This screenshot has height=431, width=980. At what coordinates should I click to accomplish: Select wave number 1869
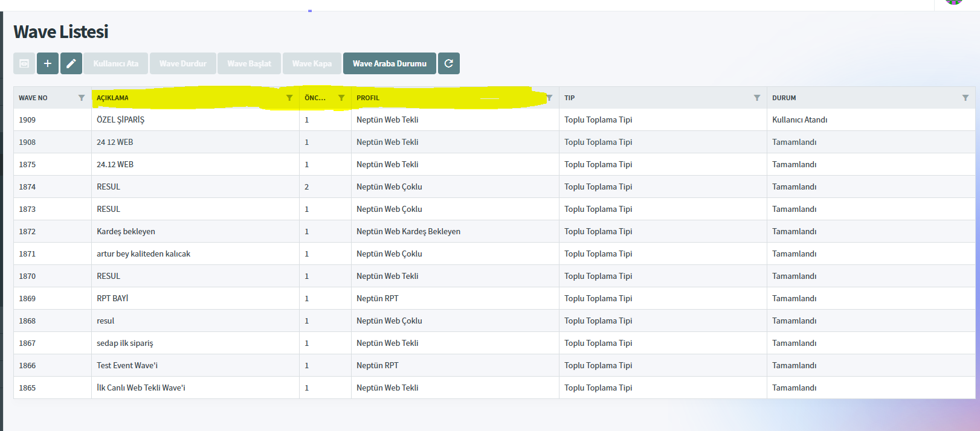pyautogui.click(x=27, y=298)
